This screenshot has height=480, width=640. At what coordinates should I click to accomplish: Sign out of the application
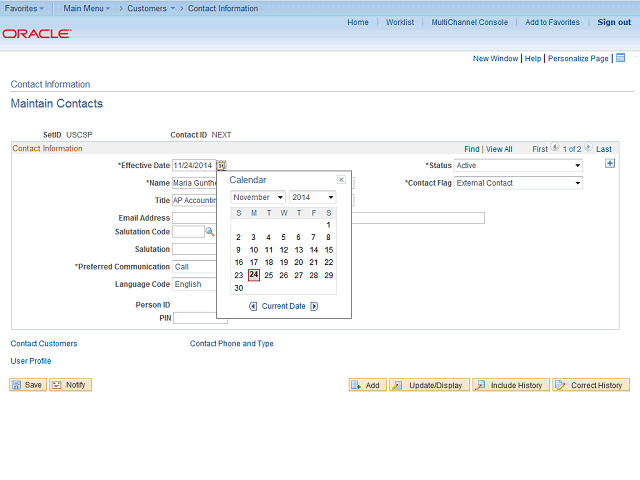click(x=614, y=22)
